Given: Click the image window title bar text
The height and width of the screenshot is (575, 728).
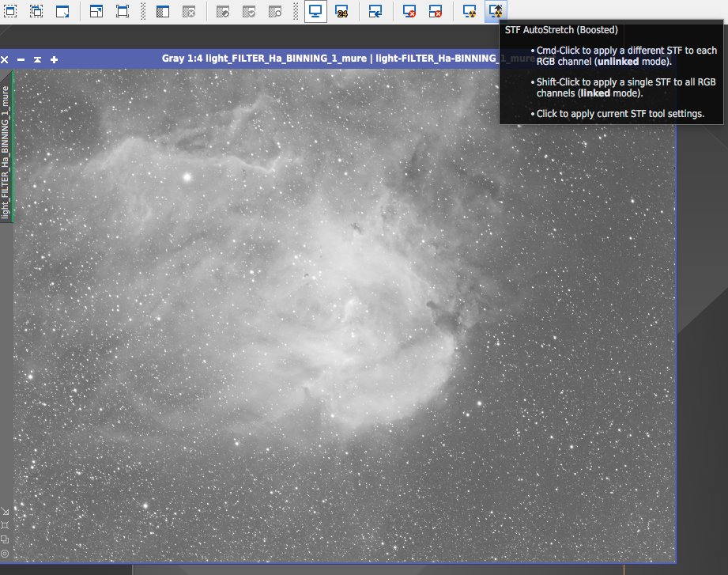Looking at the screenshot, I should tap(347, 59).
